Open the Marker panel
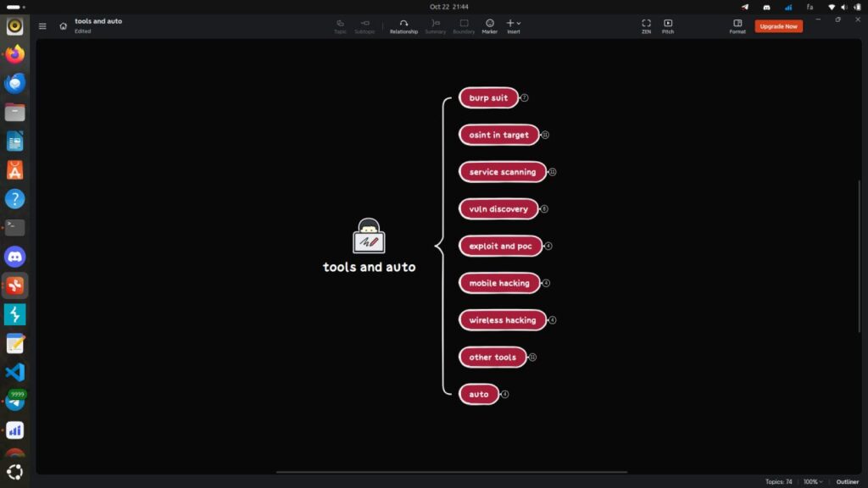 coord(490,26)
